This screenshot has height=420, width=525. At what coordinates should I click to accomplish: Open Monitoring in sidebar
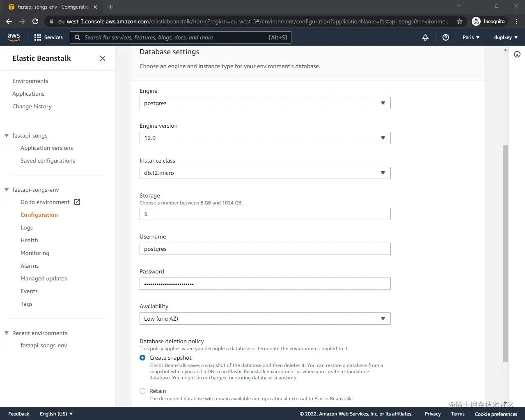[35, 253]
